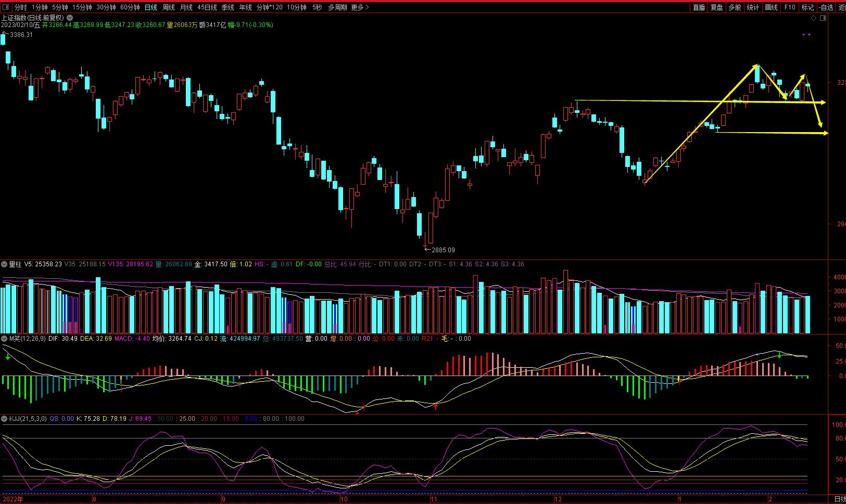
Task: Expand the KJJ indicator dropdown arrow
Action: 4,419
